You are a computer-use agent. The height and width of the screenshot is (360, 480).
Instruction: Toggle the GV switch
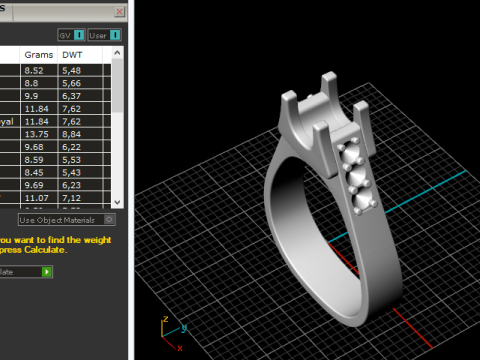pyautogui.click(x=71, y=35)
